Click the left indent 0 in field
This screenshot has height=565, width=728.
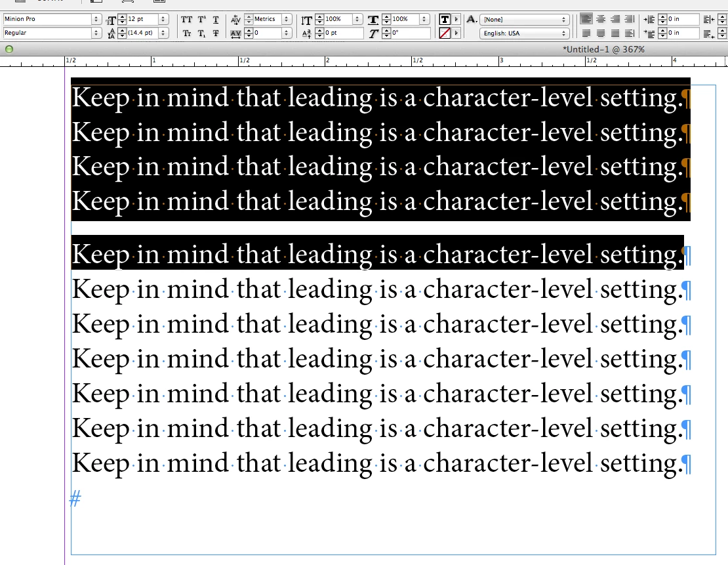(683, 19)
